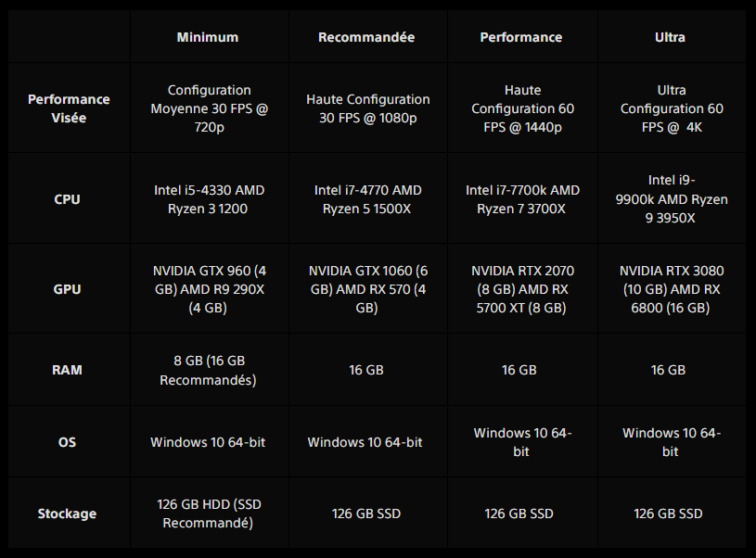Select the Performance column header

point(520,37)
